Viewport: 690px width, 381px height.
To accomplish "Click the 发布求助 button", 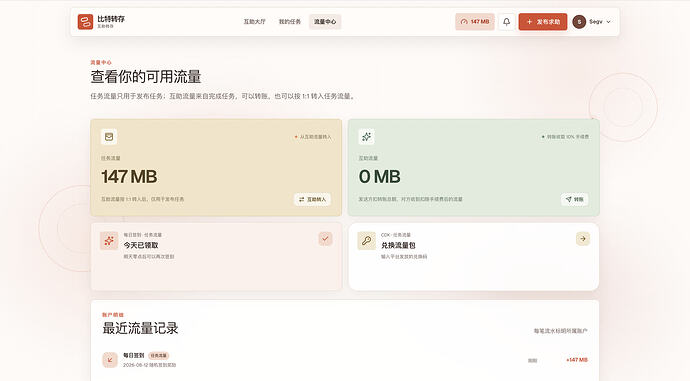I will coord(543,22).
